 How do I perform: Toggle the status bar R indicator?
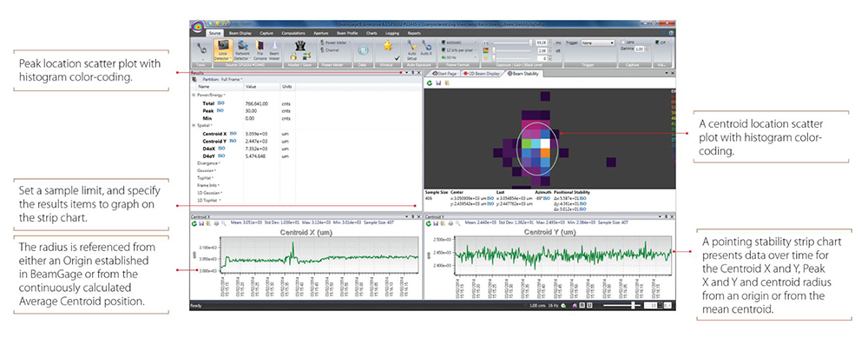tap(582, 305)
